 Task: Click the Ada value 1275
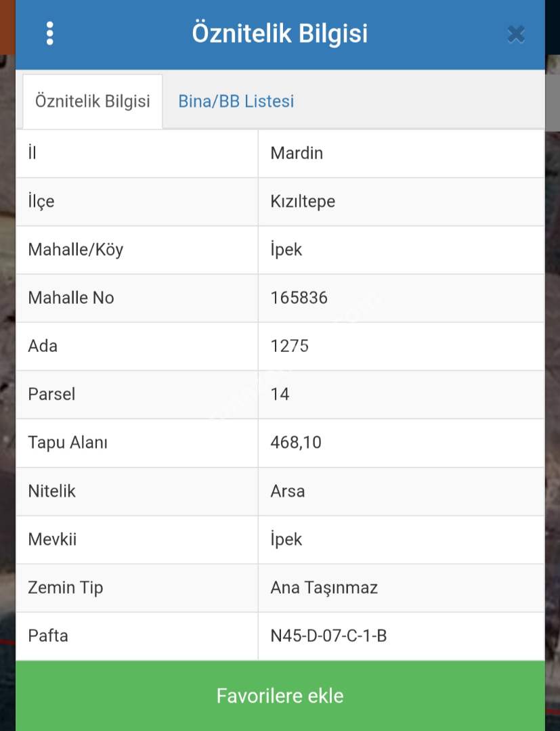(289, 346)
